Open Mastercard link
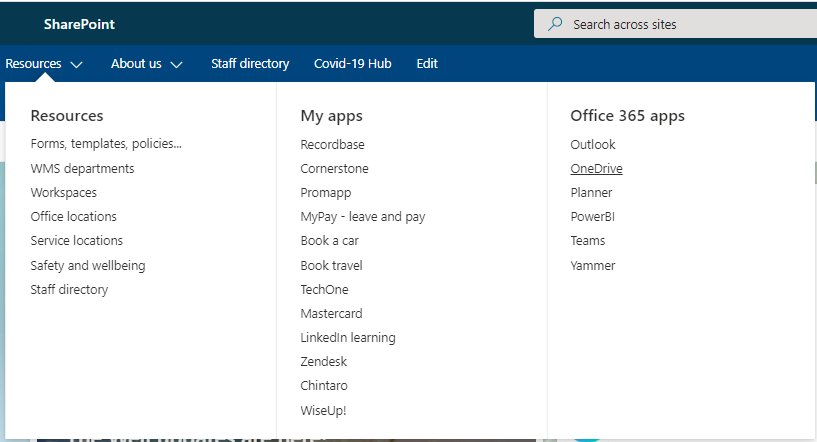This screenshot has width=817, height=442. coord(331,313)
